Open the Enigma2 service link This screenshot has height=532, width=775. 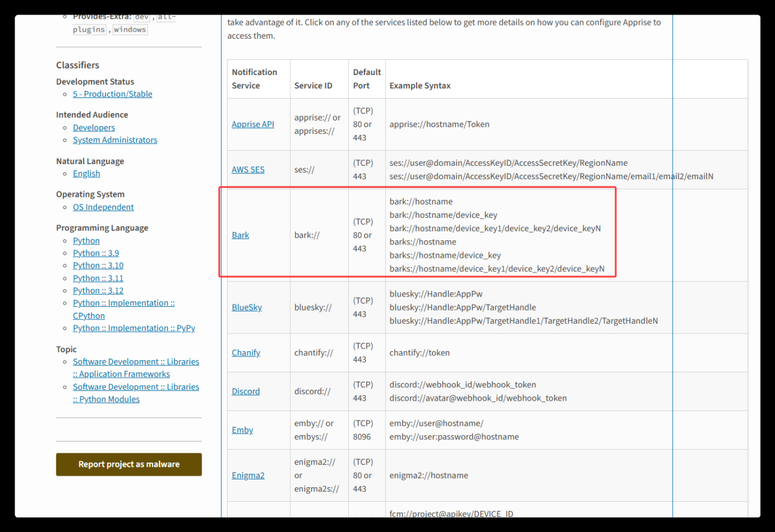(248, 475)
